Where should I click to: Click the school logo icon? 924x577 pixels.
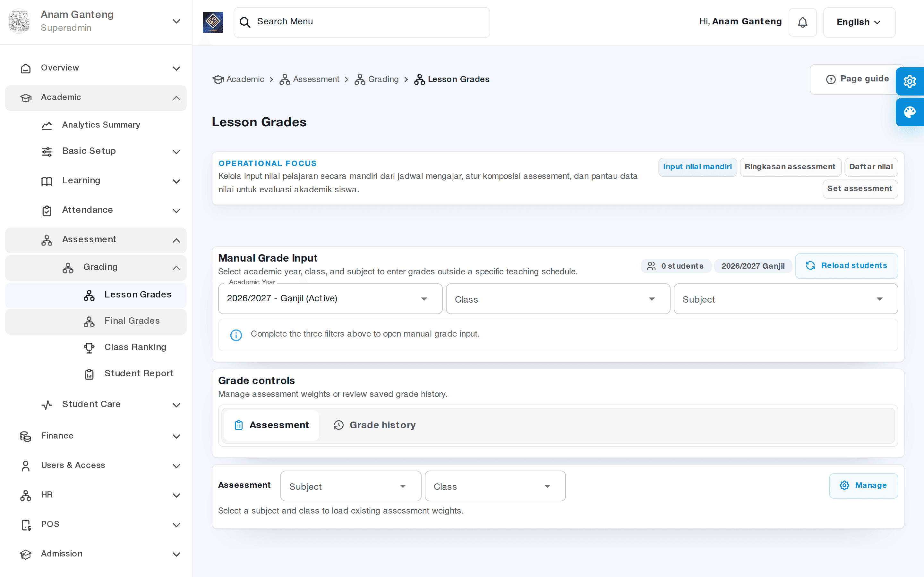tap(213, 22)
